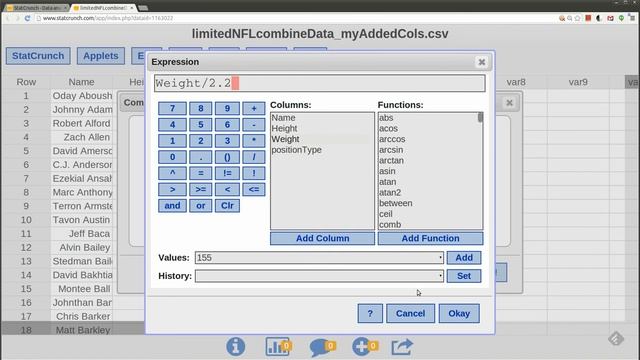The width and height of the screenshot is (640, 360).
Task: Click the info icon in the bottom bar
Action: tap(236, 347)
